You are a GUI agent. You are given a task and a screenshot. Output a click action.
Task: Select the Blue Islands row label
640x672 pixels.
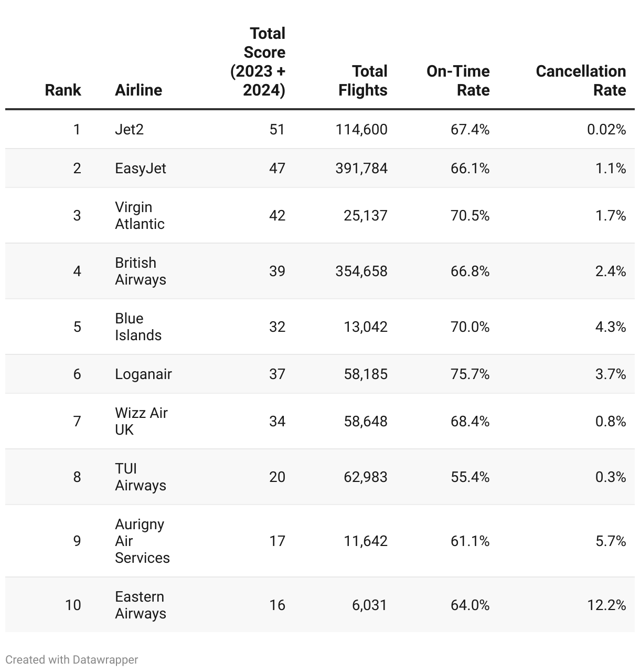coord(138,327)
